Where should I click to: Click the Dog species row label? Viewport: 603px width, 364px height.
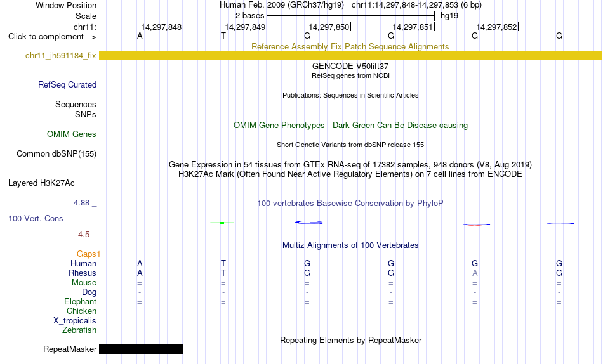tap(89, 292)
